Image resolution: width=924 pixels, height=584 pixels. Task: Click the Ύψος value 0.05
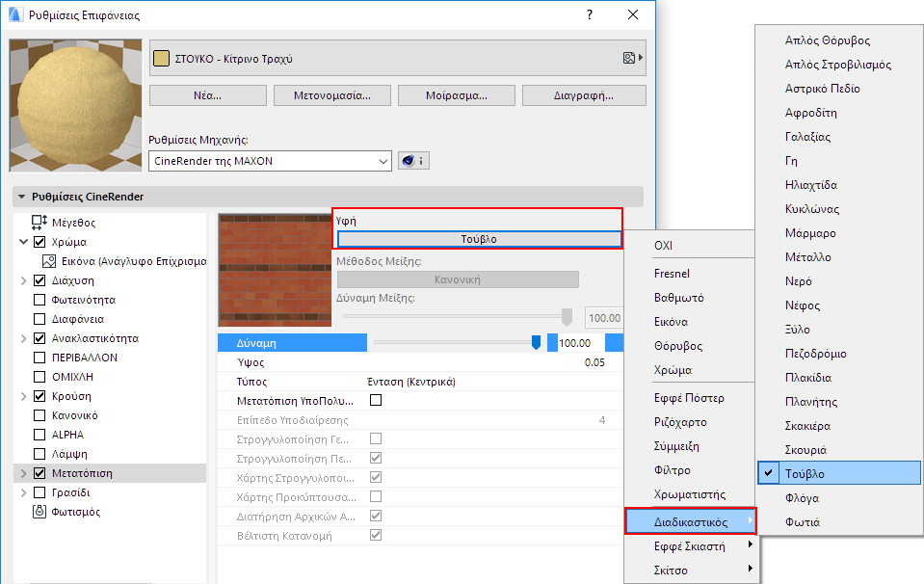(x=594, y=362)
